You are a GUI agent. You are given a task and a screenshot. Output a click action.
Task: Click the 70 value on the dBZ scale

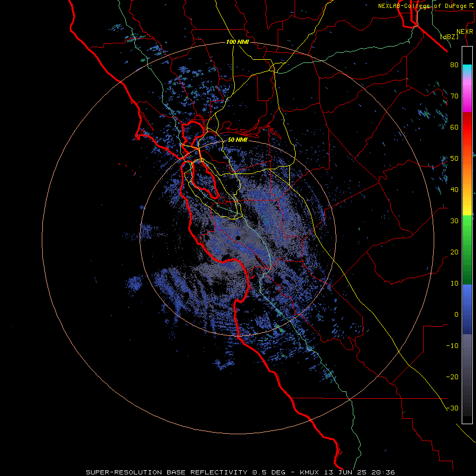pos(454,96)
